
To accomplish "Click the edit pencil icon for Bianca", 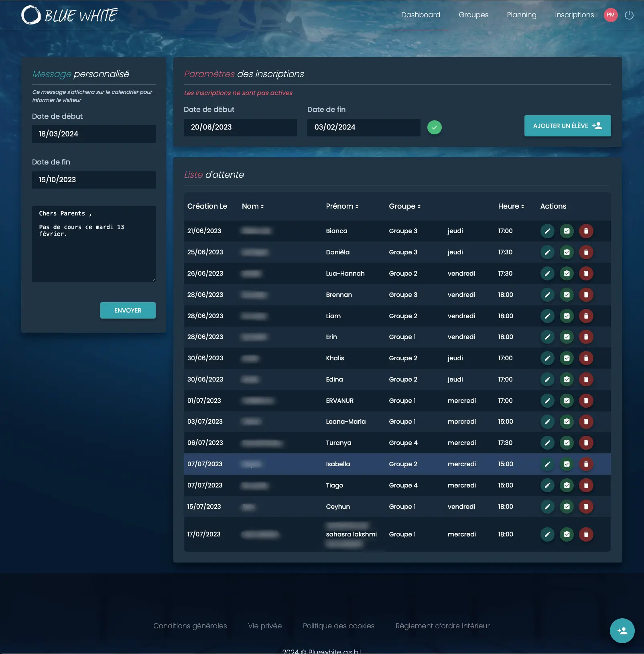I will (x=547, y=231).
